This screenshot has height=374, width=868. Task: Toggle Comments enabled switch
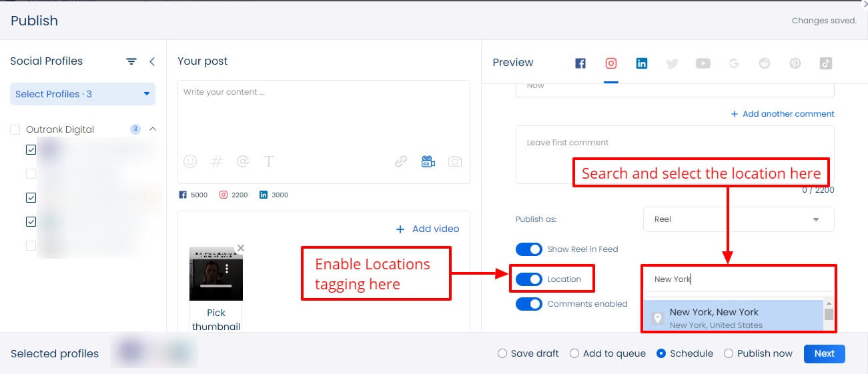tap(529, 304)
